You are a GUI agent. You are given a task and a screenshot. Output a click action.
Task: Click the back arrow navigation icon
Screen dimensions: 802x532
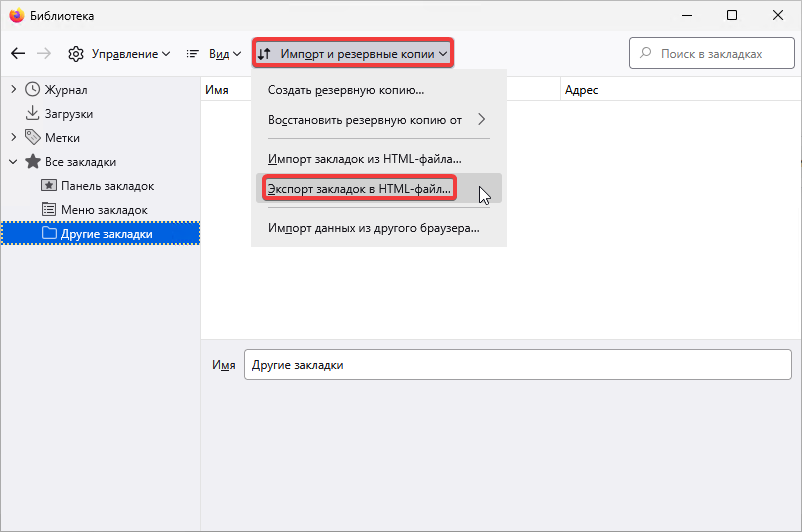click(x=18, y=53)
